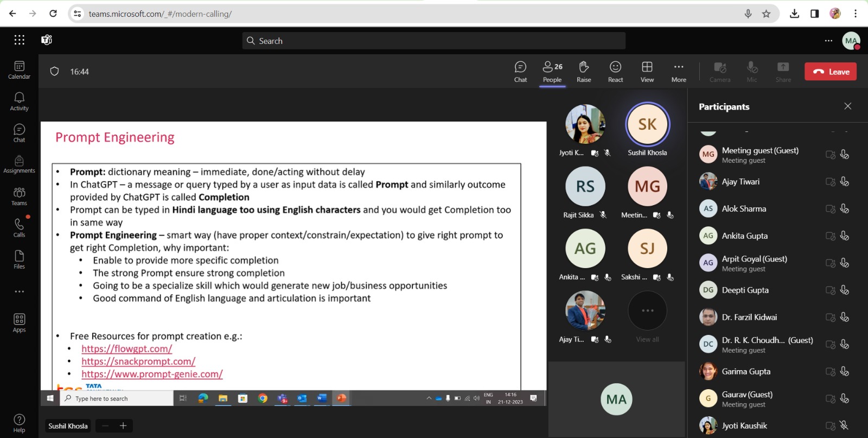Mute Meeting guest (Guest) mic in participants list

coord(844,155)
